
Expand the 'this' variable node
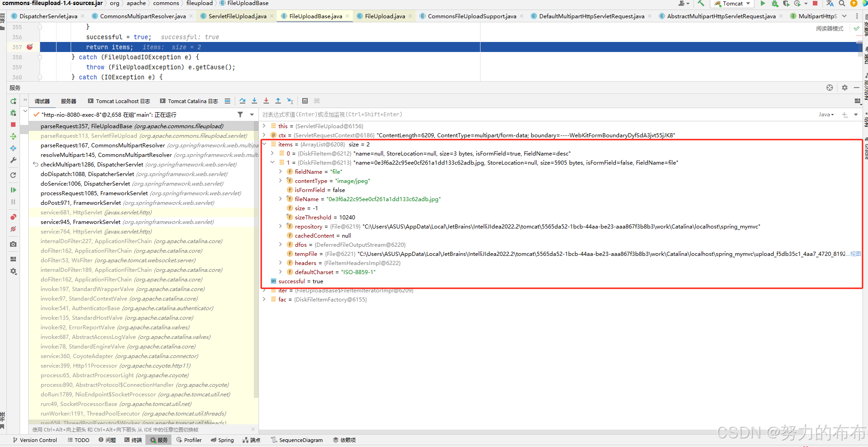[x=264, y=126]
